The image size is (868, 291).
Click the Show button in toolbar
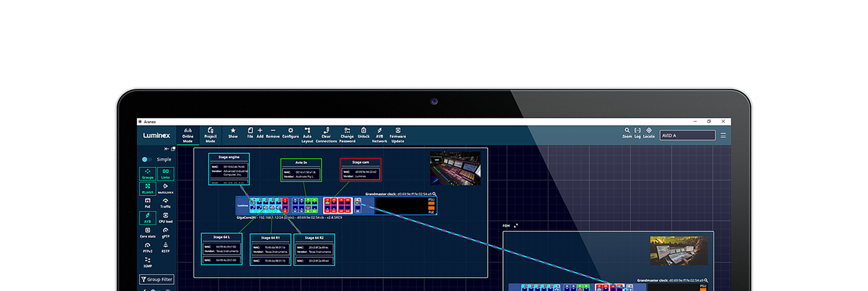(233, 133)
